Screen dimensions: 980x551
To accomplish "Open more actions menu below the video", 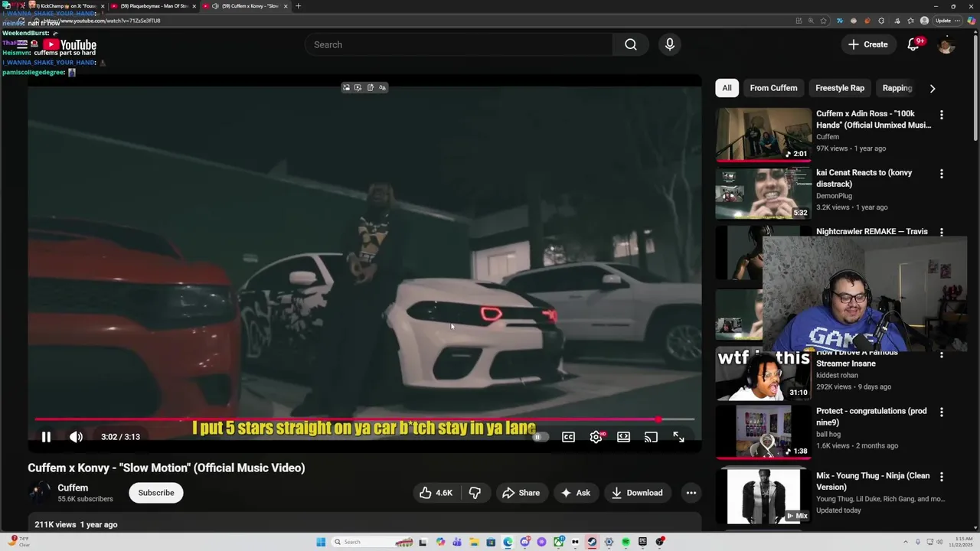I will pyautogui.click(x=691, y=493).
